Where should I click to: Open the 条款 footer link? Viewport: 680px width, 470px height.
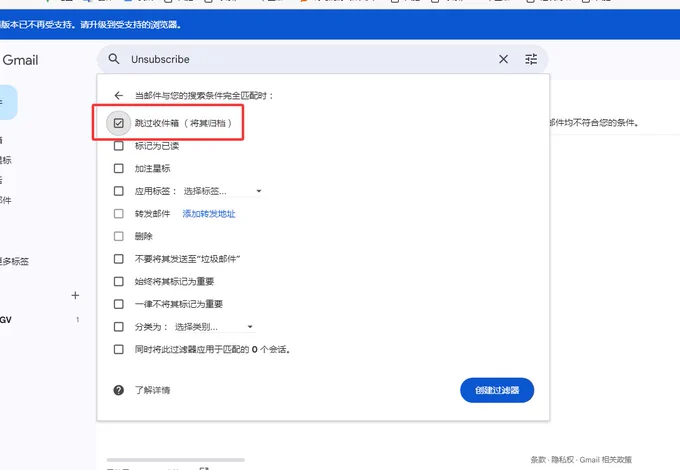click(x=538, y=460)
